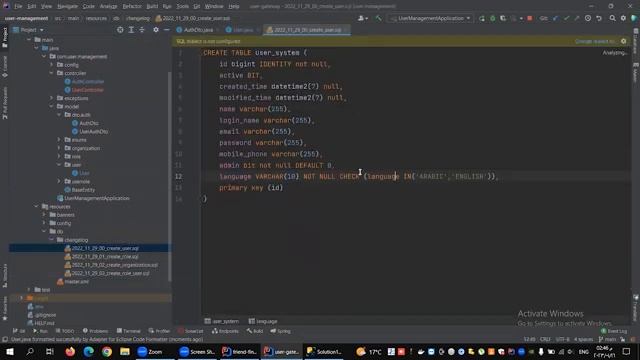Open the SonarLint tool window
This screenshot has height=360, width=640.
pos(191,331)
